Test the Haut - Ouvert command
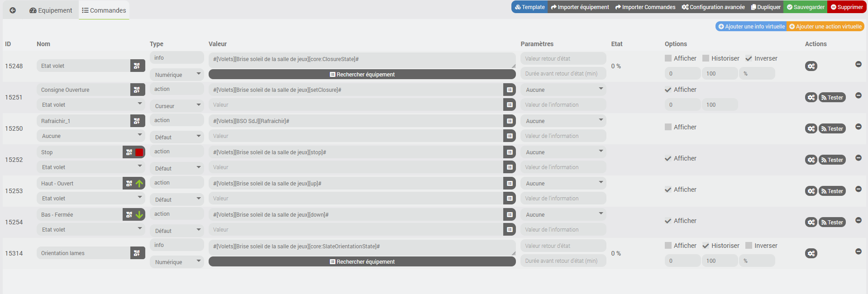The height and width of the screenshot is (294, 868). (832, 191)
